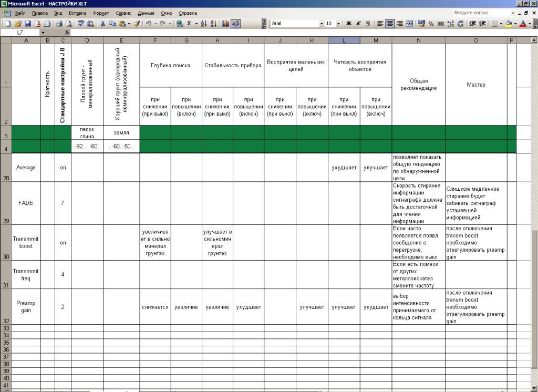Open the Формат menu
The height and width of the screenshot is (392, 538).
(x=101, y=13)
